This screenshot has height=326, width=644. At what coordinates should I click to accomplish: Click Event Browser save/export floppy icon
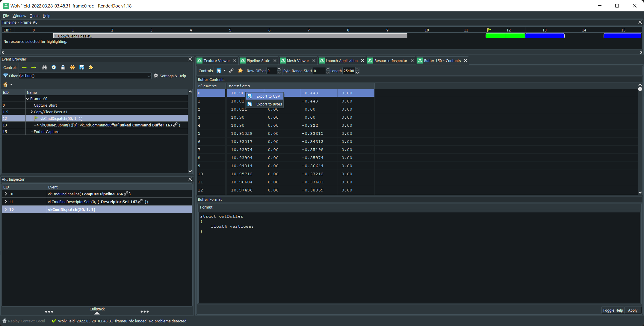pos(82,67)
